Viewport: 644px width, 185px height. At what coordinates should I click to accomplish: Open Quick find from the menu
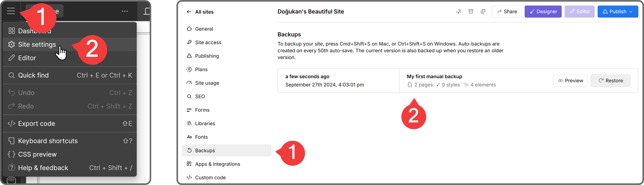tap(70, 75)
